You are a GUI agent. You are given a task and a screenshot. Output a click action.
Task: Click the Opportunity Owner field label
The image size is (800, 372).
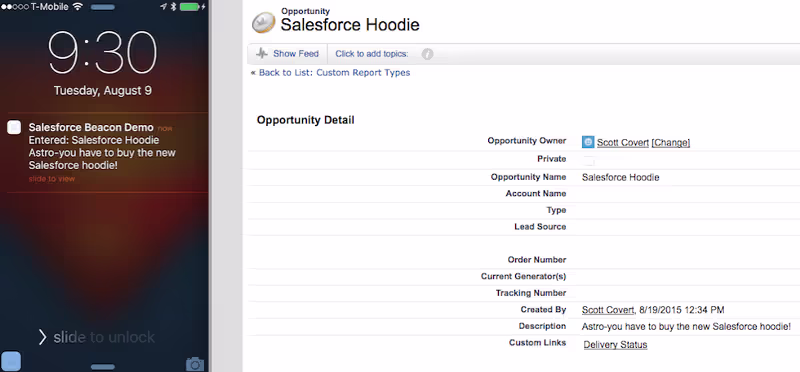click(x=527, y=141)
